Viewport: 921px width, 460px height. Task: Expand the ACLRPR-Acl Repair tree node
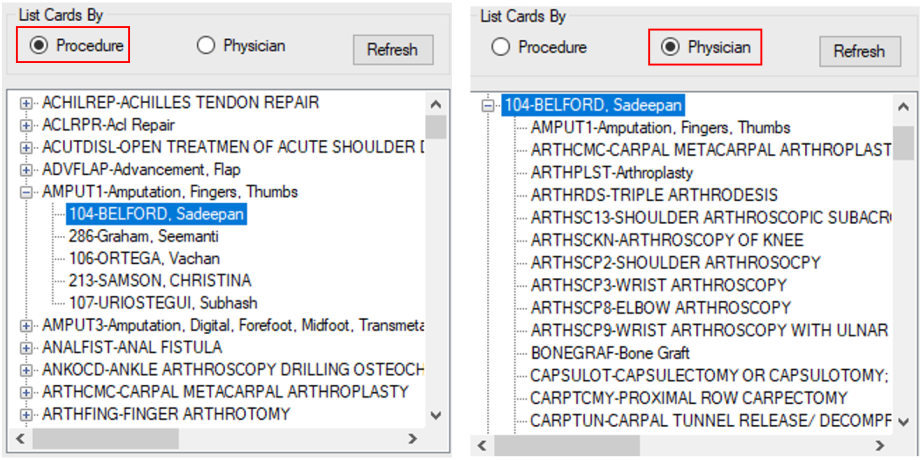point(26,125)
